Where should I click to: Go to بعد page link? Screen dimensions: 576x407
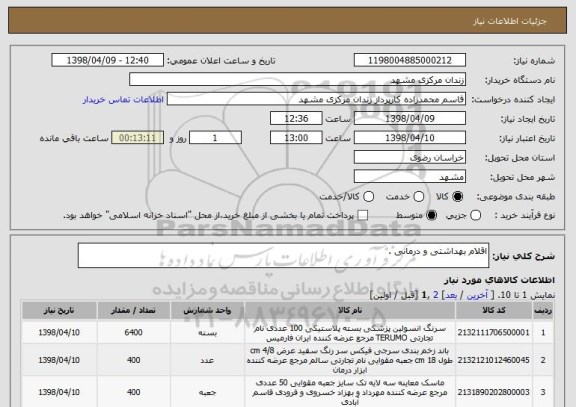coord(451,295)
